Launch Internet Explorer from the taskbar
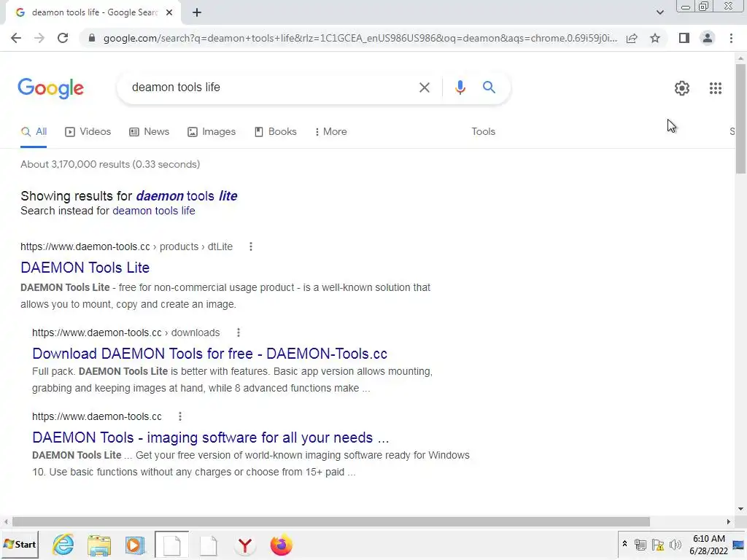 click(x=63, y=545)
